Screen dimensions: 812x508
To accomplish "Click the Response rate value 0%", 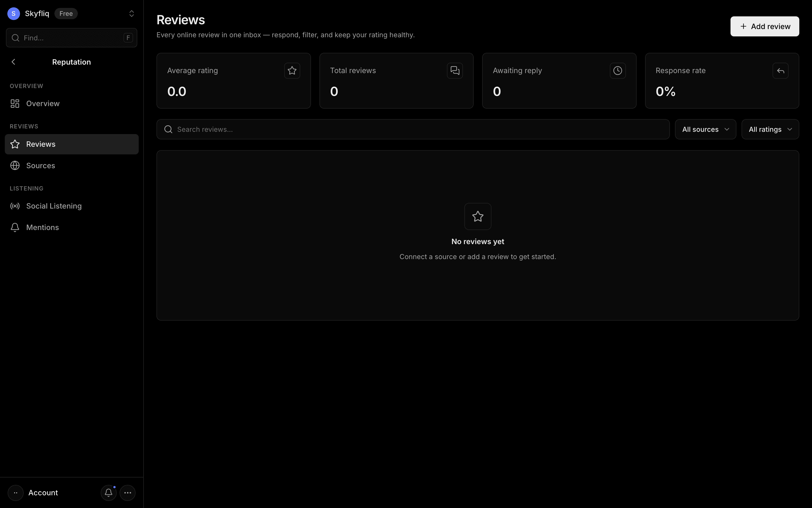I will coord(666,91).
